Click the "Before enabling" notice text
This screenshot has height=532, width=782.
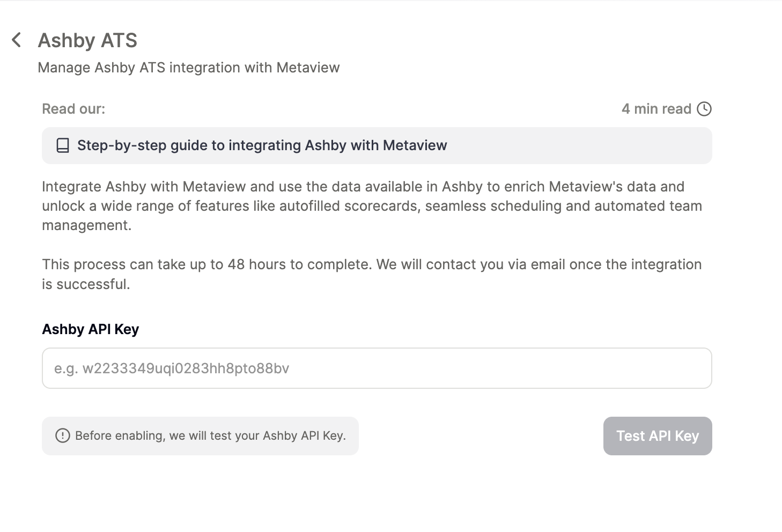click(210, 435)
